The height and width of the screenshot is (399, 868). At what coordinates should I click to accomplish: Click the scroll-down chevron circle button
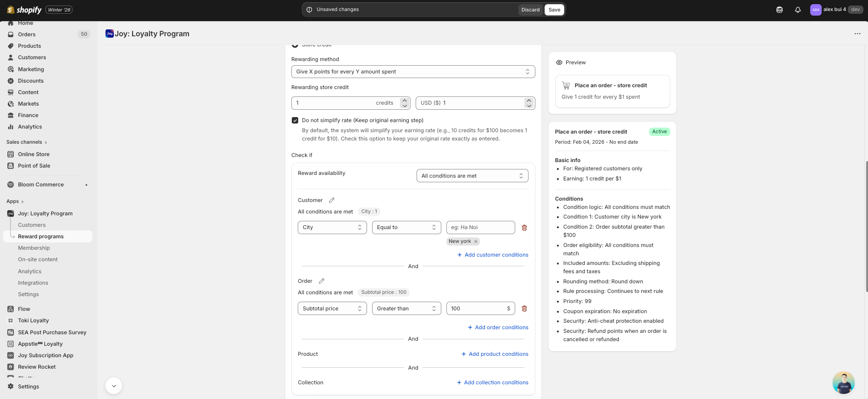pos(114,386)
